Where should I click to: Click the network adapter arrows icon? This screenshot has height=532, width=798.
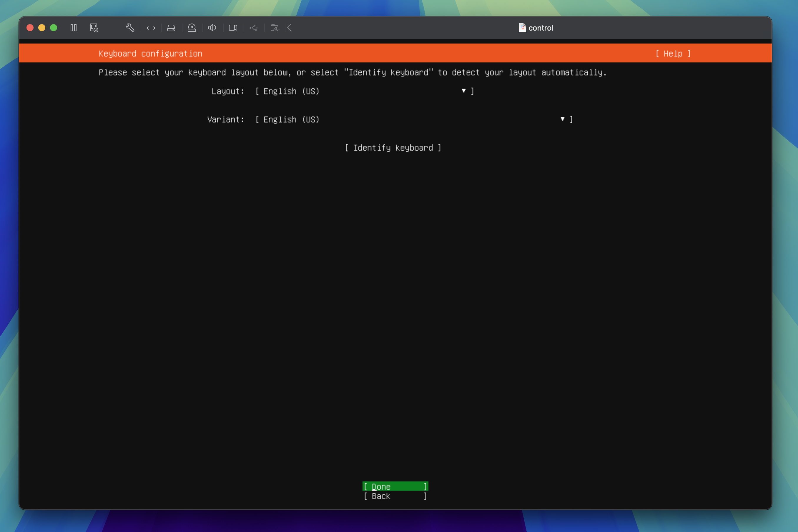click(x=151, y=28)
